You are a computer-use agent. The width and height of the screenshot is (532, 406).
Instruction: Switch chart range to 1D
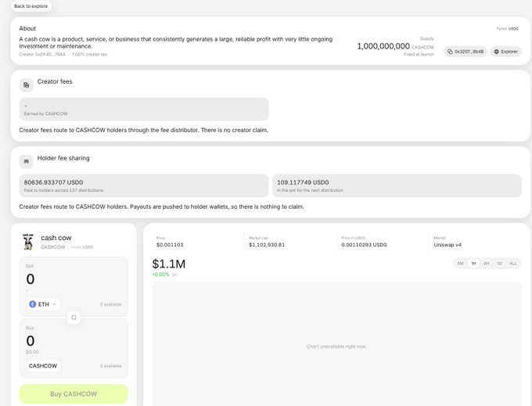pyautogui.click(x=499, y=264)
